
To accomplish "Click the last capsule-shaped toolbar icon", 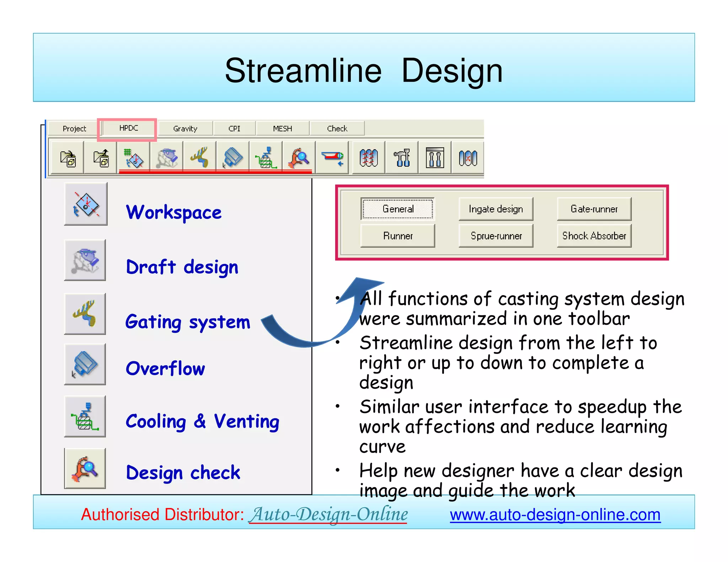I will point(467,158).
